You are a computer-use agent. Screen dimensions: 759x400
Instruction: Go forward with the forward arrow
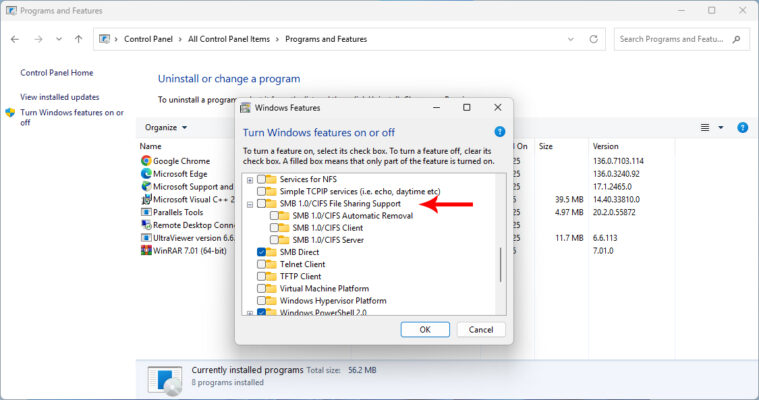click(x=38, y=39)
